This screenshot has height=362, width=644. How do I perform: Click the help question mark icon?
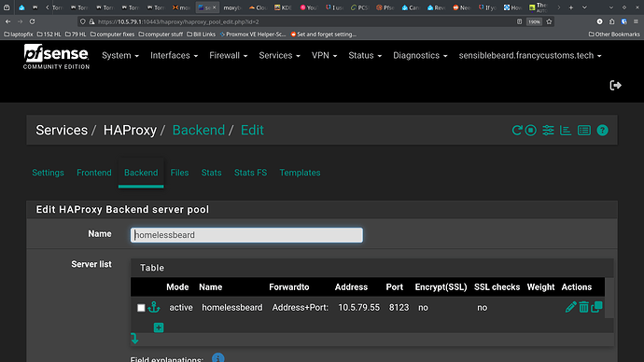point(602,130)
